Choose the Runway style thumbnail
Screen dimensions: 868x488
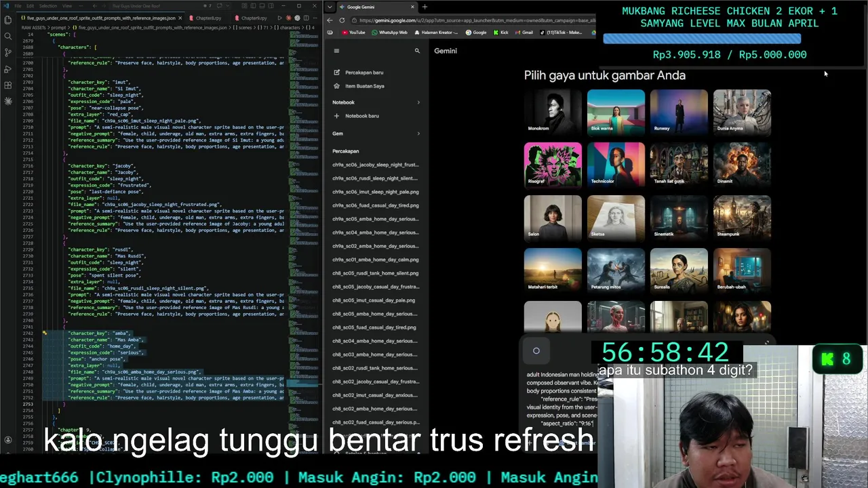679,112
